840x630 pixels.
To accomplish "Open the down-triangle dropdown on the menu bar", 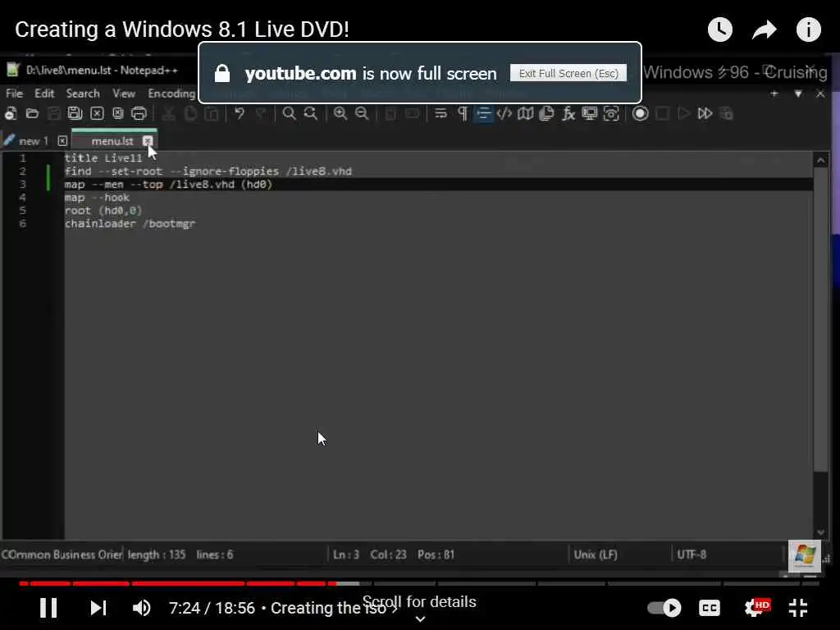I will [x=798, y=94].
